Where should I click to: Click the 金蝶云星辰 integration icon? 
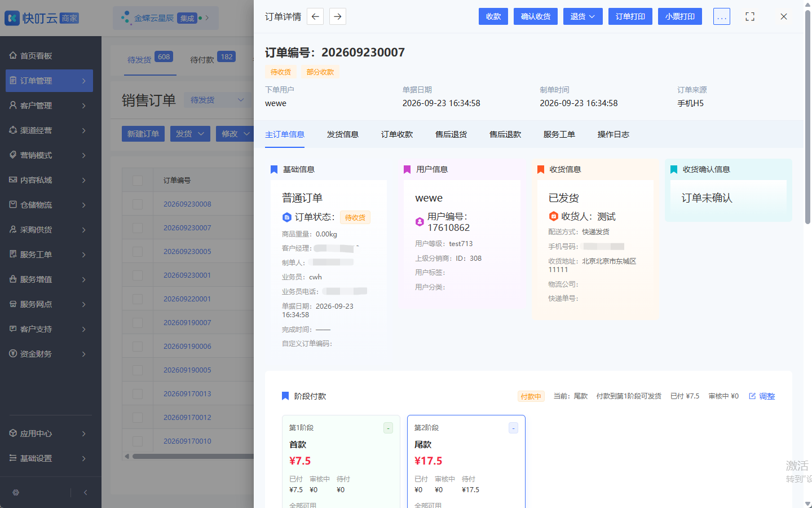[126, 18]
